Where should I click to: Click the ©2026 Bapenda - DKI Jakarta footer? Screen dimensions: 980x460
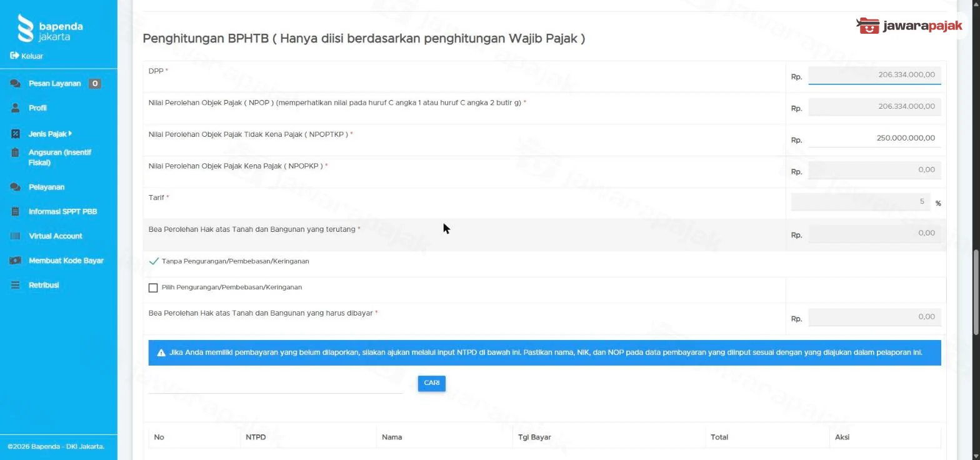click(x=56, y=446)
